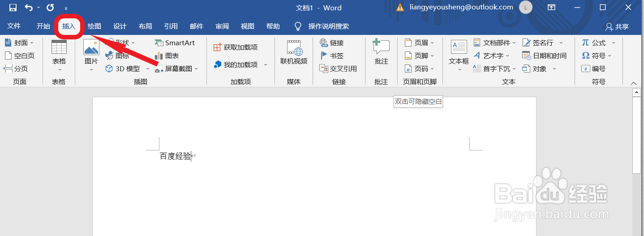Open the 页眉 header dropdown
The image size is (644, 236).
pyautogui.click(x=419, y=43)
